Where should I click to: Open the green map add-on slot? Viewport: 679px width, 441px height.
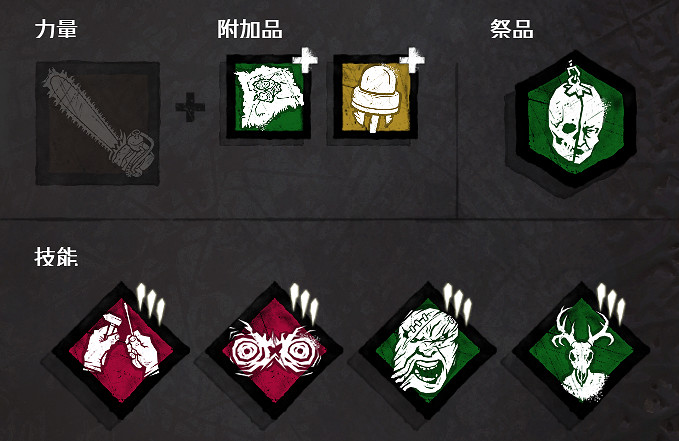pos(268,97)
